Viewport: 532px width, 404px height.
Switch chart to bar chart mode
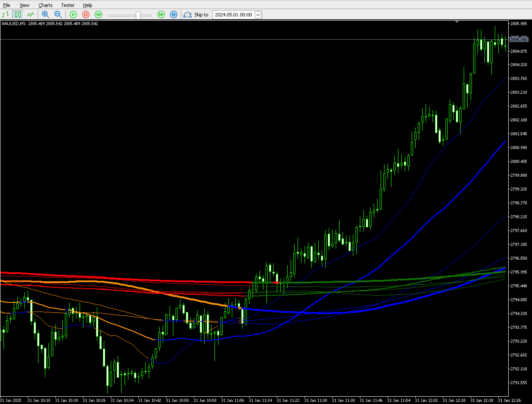pos(6,15)
